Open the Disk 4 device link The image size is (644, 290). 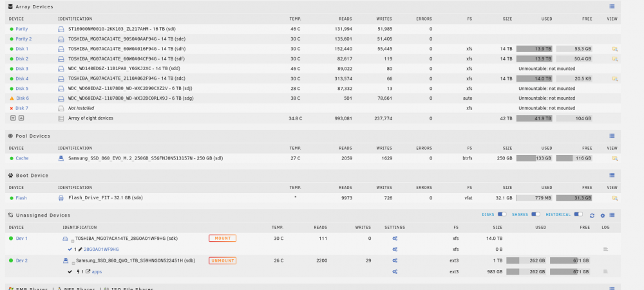tap(22, 78)
